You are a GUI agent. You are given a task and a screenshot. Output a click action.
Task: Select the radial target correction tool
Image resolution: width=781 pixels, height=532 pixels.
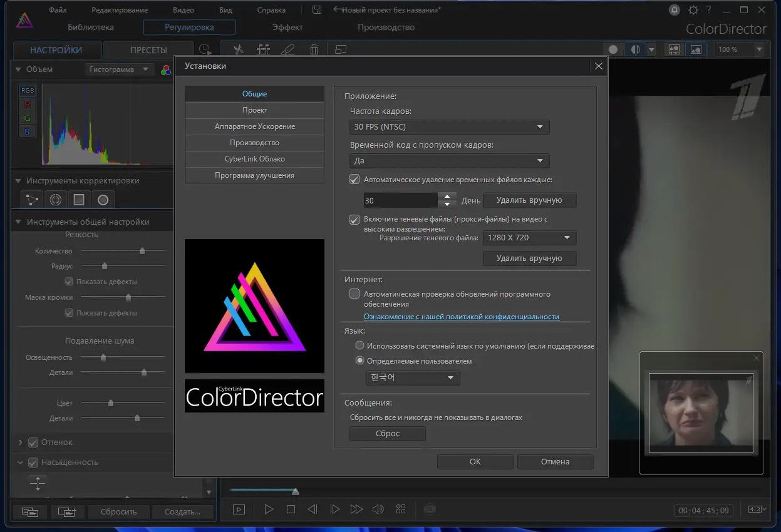55,200
